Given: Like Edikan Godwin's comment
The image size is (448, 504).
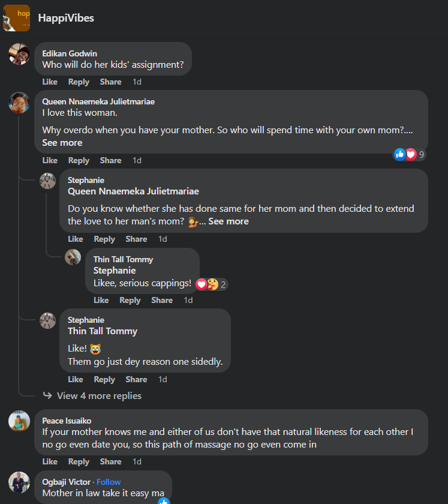Looking at the screenshot, I should click(x=50, y=82).
